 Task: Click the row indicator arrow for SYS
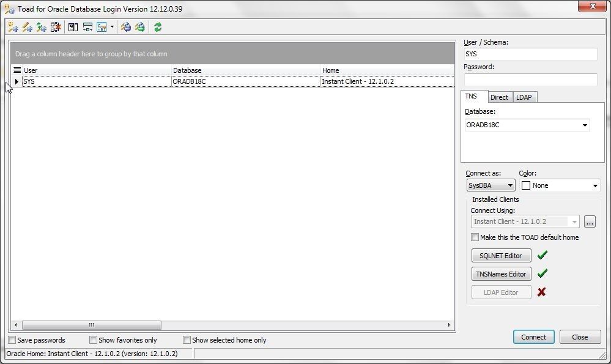(17, 81)
